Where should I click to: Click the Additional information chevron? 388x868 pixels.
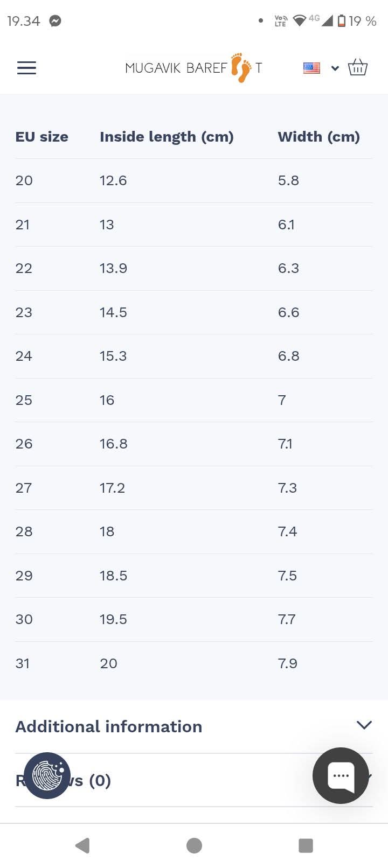(364, 725)
